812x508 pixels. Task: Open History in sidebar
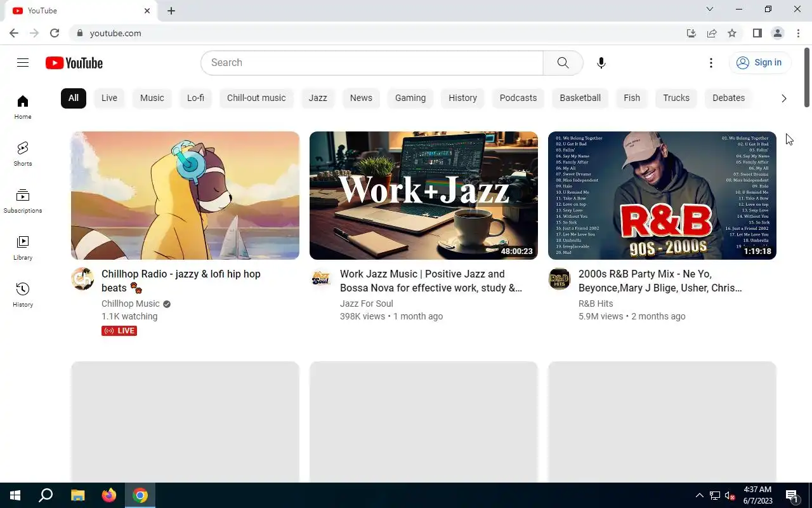tap(23, 295)
